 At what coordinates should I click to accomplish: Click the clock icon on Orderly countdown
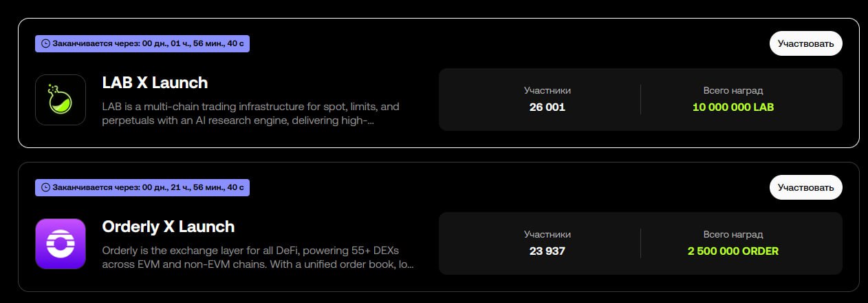coord(45,187)
